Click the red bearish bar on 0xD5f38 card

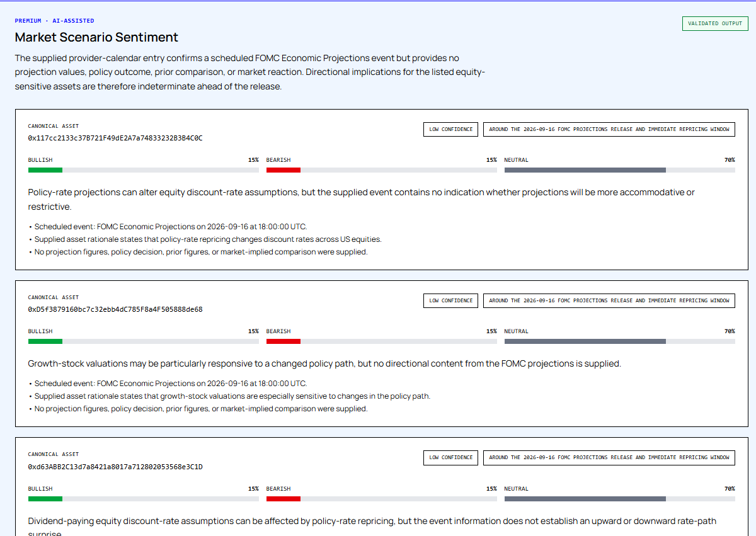tap(283, 341)
